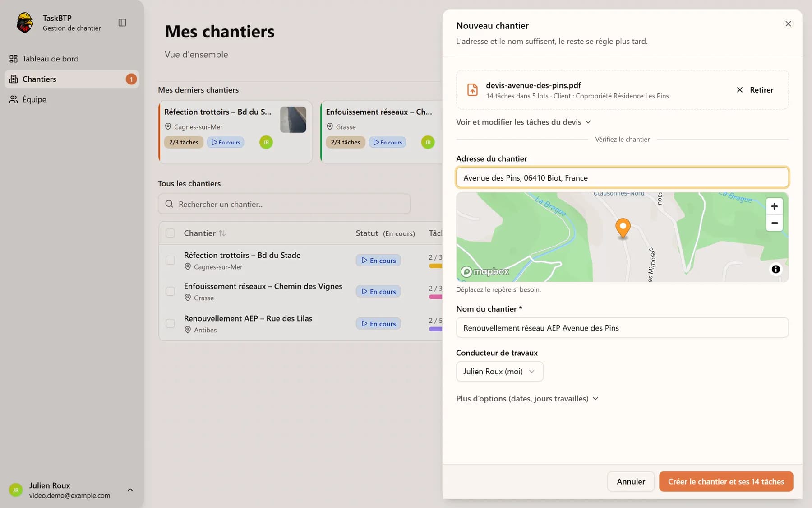Click the 2/3 tâches badge on Réfection trottoirs card

click(184, 142)
